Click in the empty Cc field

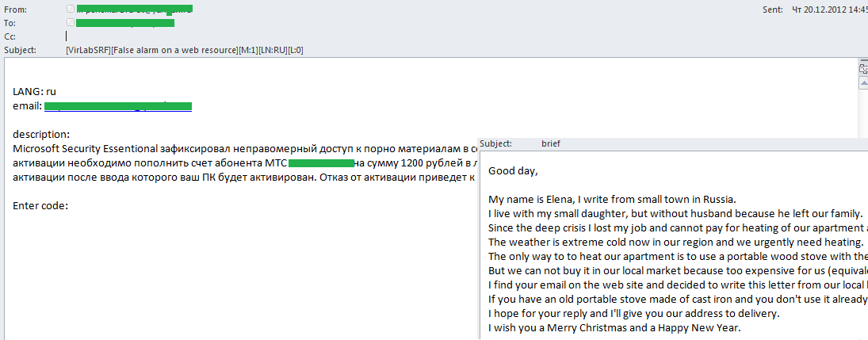point(238,36)
